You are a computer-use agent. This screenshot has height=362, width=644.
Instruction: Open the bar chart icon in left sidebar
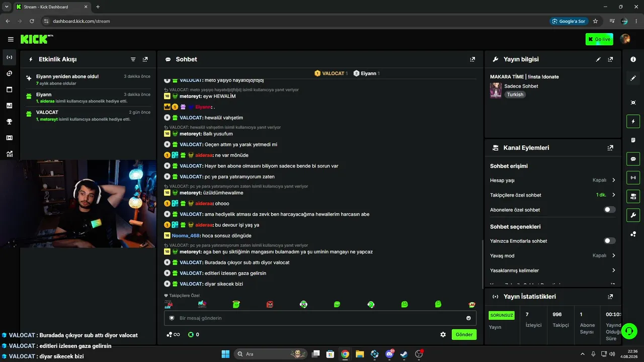click(x=9, y=106)
